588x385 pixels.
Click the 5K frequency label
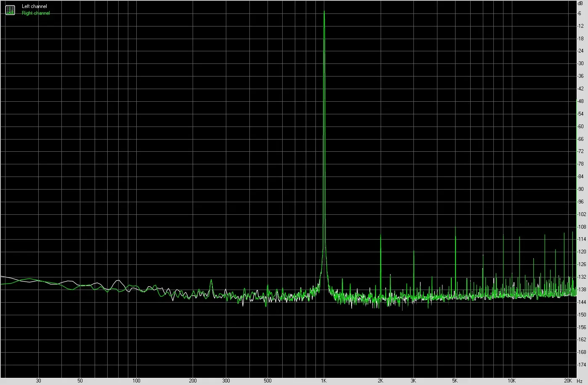455,381
